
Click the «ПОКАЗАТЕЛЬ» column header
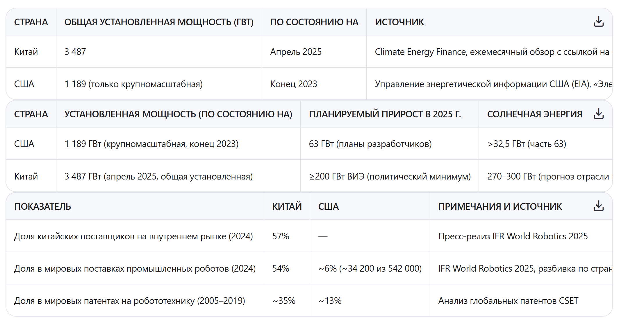(42, 207)
